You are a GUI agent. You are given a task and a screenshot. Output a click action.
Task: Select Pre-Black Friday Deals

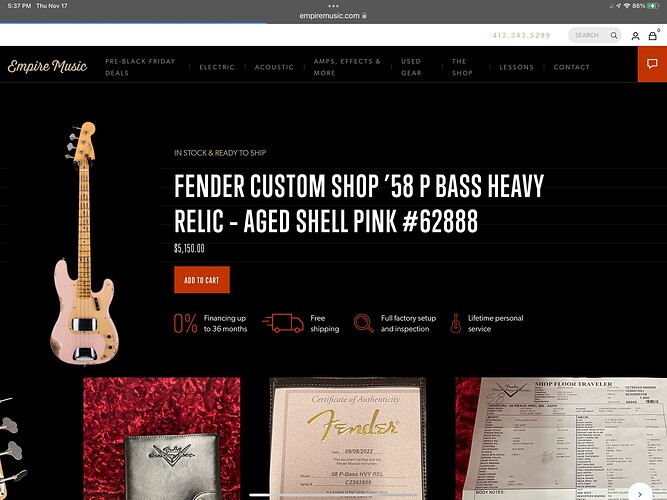pyautogui.click(x=140, y=67)
